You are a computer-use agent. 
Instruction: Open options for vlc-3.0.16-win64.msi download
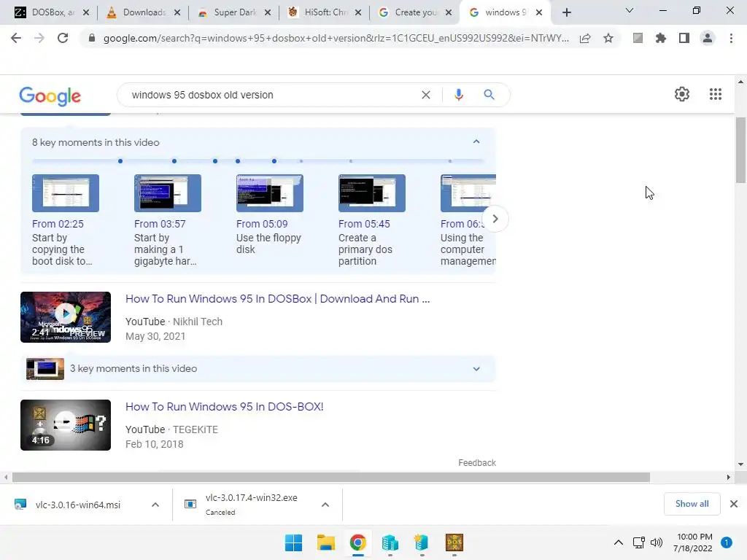(155, 505)
